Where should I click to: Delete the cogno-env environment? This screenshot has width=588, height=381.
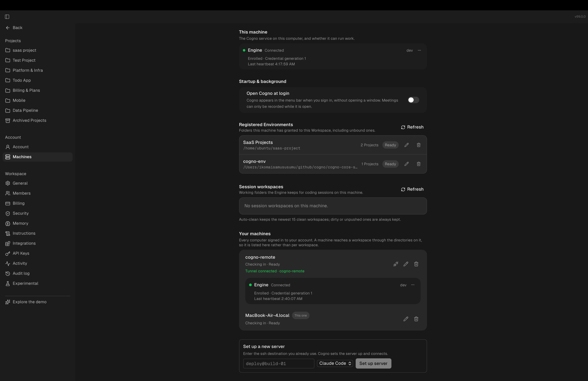point(418,164)
